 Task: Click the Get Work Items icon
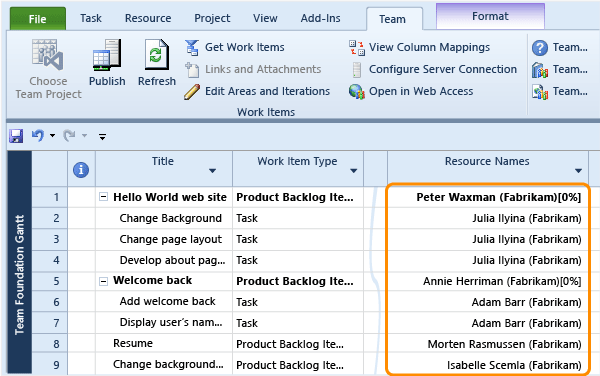192,47
